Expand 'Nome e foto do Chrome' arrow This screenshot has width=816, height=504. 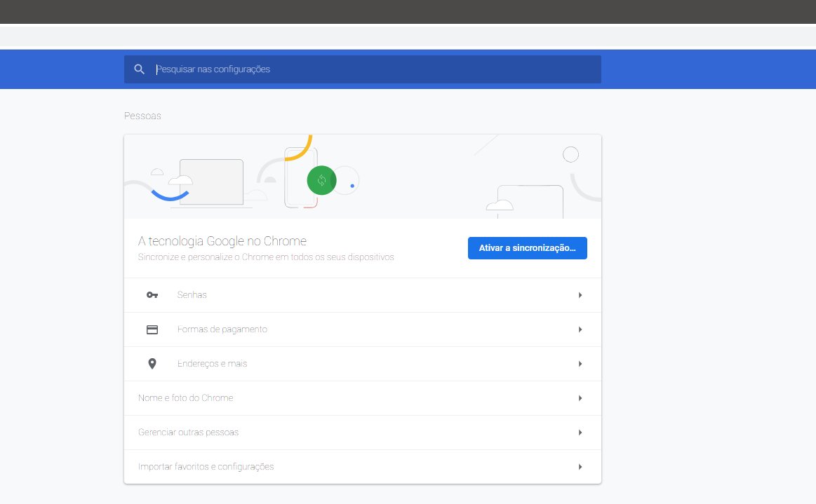[580, 398]
